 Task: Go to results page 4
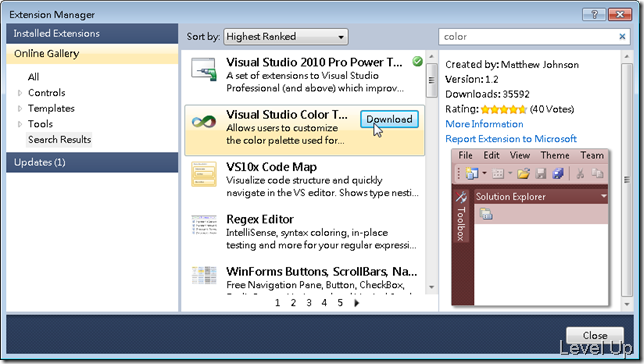pyautogui.click(x=324, y=303)
